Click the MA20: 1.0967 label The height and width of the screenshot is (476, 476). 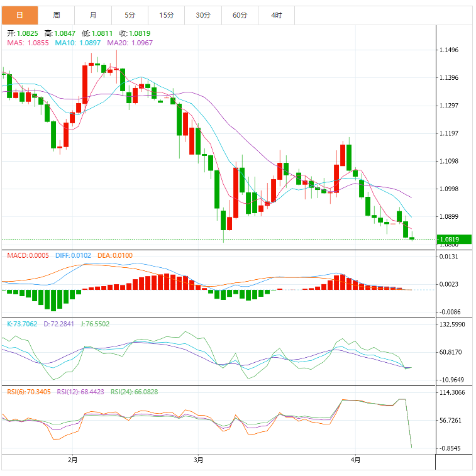click(x=130, y=43)
